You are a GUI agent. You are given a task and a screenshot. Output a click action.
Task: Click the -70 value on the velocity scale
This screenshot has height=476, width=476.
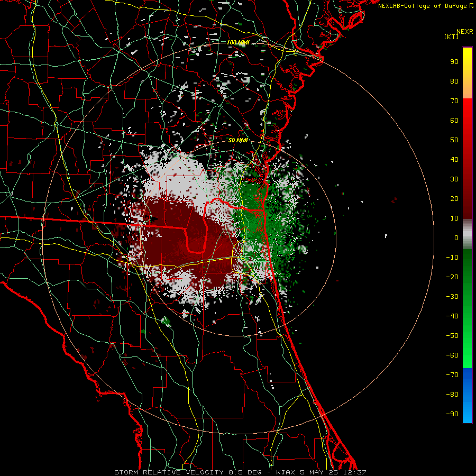(452, 375)
